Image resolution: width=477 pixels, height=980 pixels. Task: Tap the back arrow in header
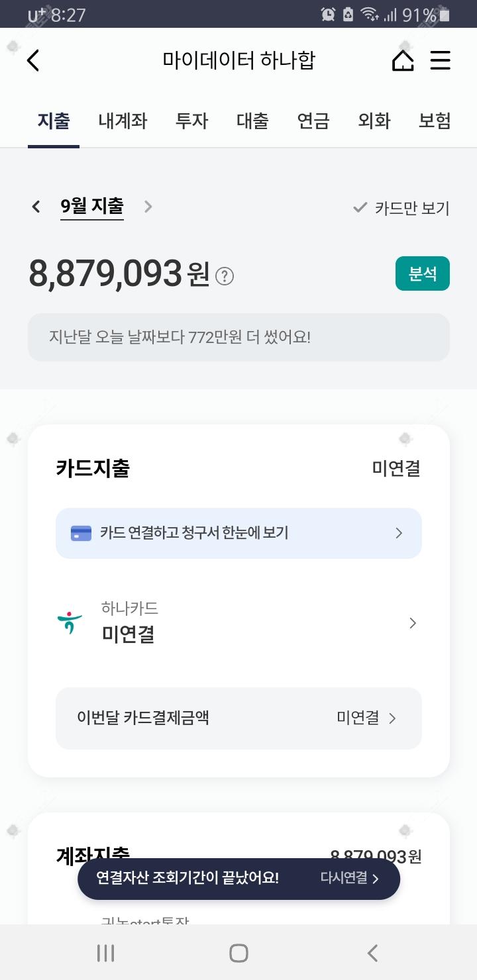point(33,61)
